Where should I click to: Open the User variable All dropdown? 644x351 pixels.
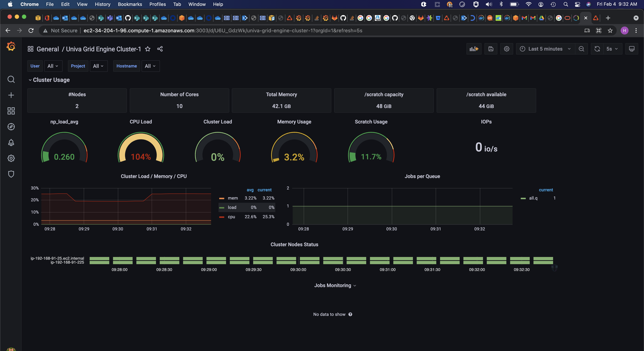[53, 66]
